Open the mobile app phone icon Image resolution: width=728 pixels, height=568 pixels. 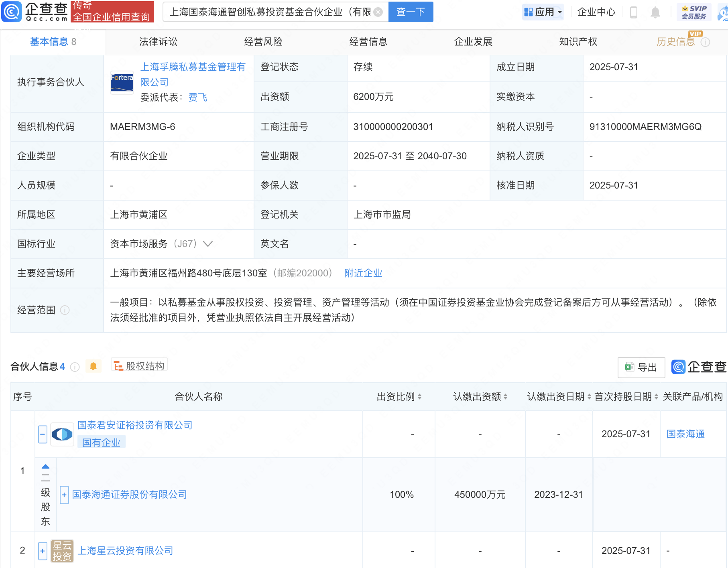(x=634, y=12)
